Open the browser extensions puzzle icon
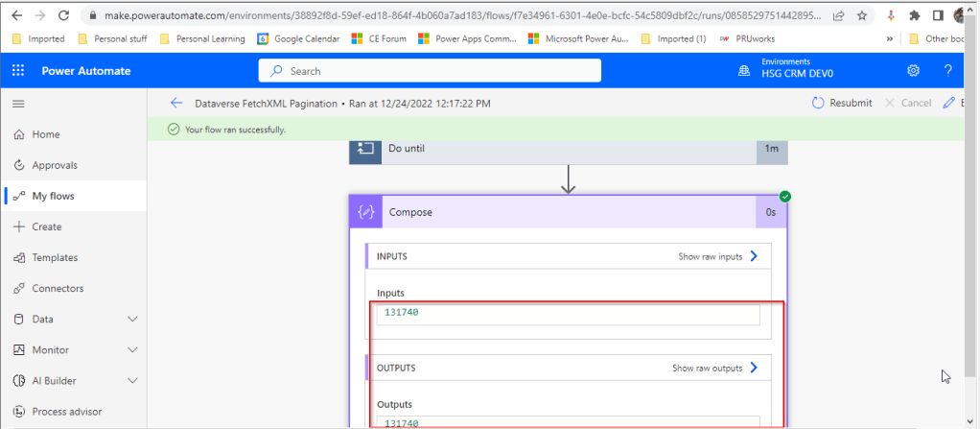980x429 pixels. pos(914,16)
